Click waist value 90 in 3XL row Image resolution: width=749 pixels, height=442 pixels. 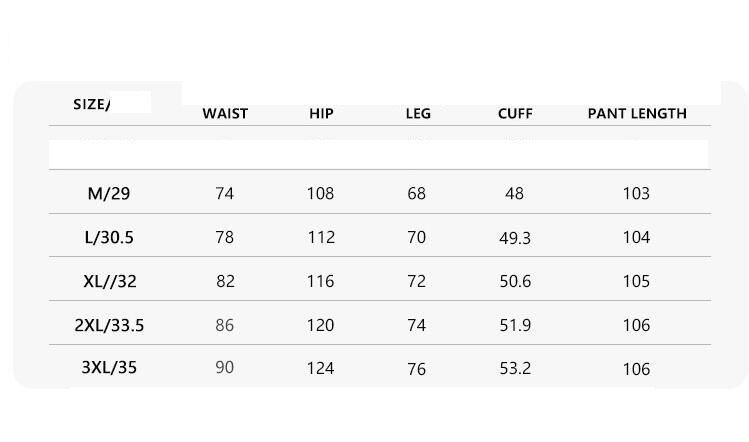[225, 368]
